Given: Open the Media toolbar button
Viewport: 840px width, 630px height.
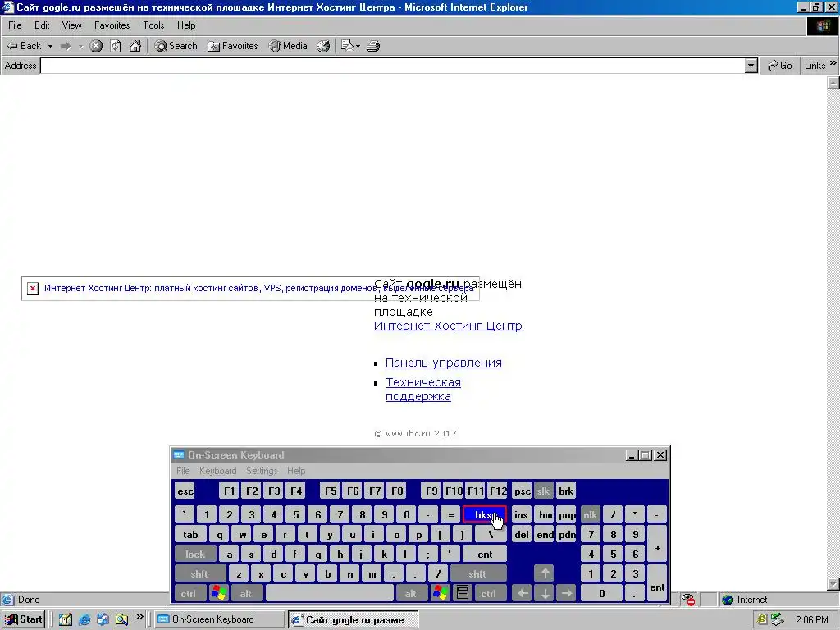Looking at the screenshot, I should [x=288, y=46].
